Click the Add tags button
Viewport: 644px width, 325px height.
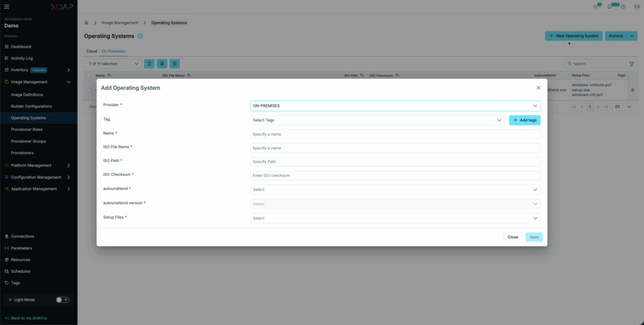coord(525,120)
